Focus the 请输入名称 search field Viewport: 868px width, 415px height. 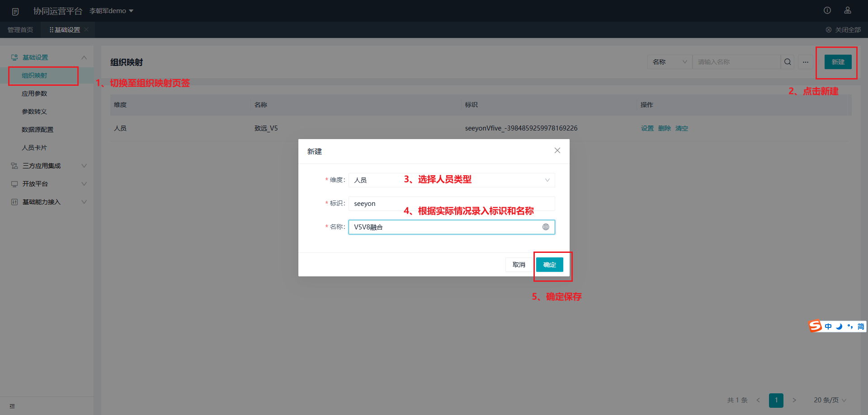[x=736, y=62]
